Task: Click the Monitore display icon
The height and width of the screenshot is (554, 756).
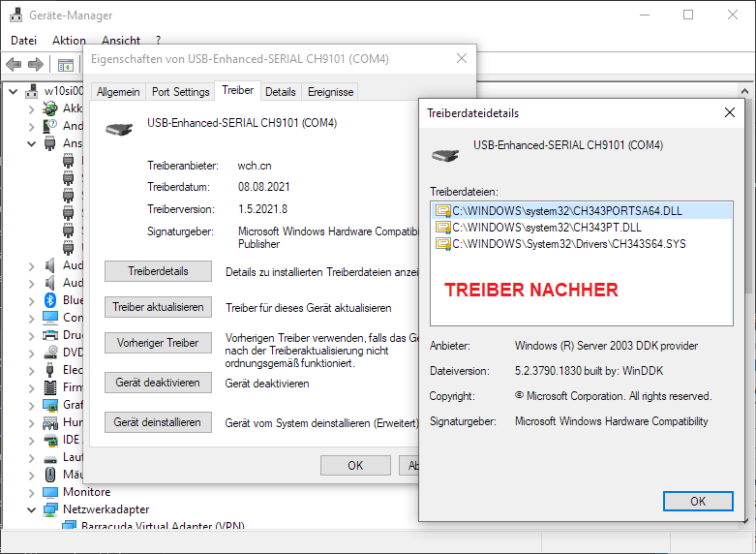Action: pos(49,492)
